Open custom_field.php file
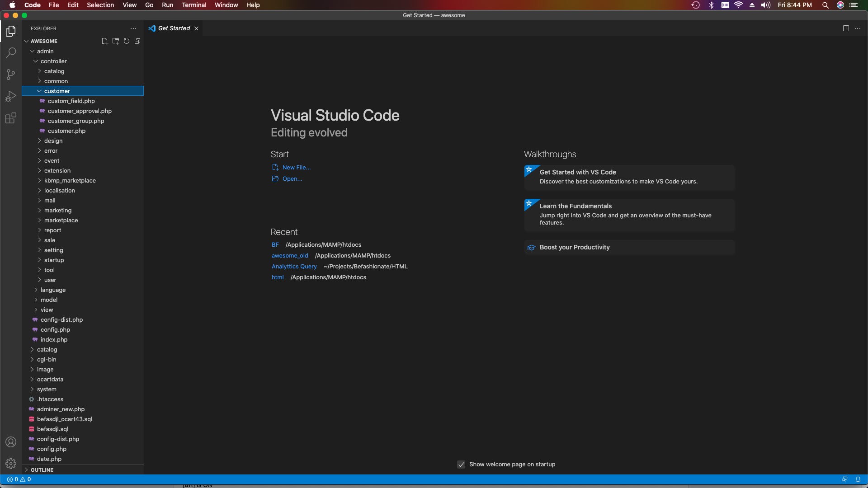Image resolution: width=868 pixels, height=488 pixels. coord(83,101)
